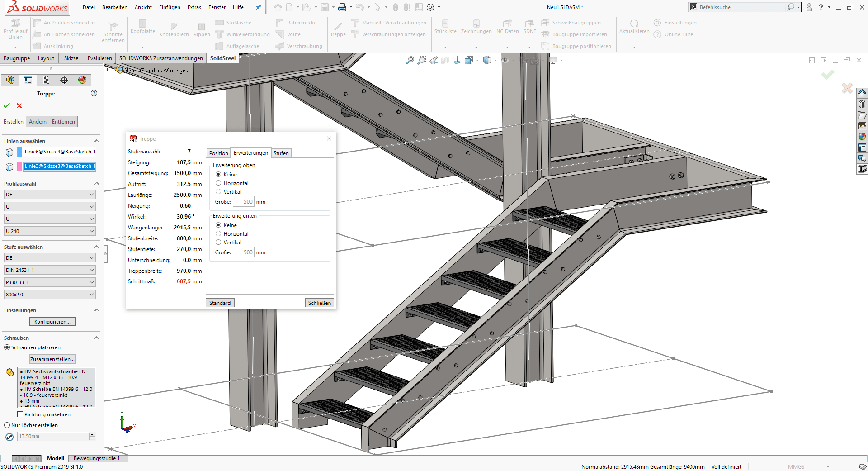This screenshot has width=868, height=471.
Task: Switch to the Stufen tab
Action: 281,153
